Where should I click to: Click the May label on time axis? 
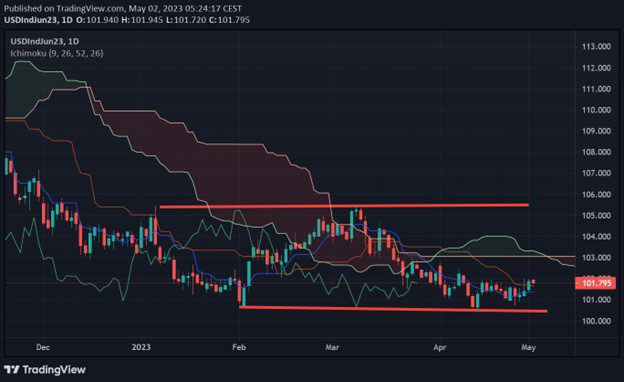528,347
